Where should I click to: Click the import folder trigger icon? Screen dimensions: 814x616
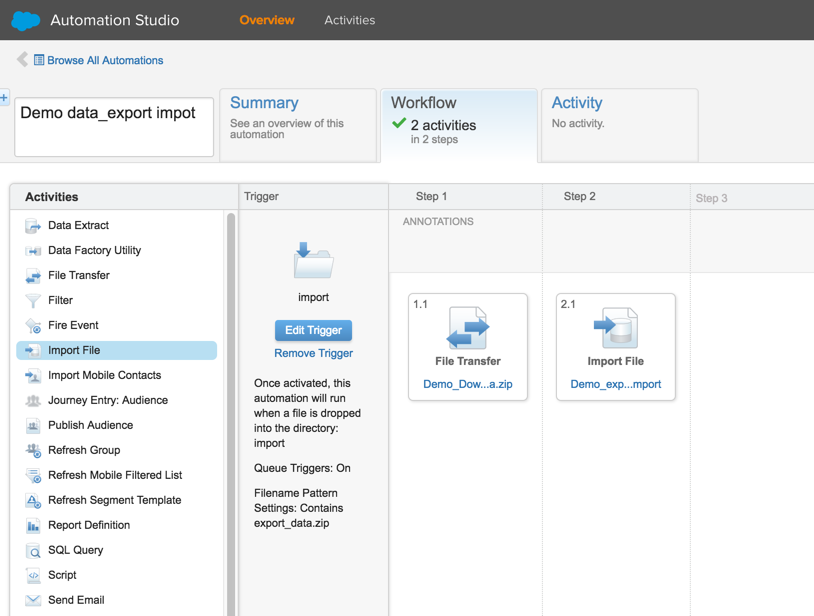click(x=313, y=259)
